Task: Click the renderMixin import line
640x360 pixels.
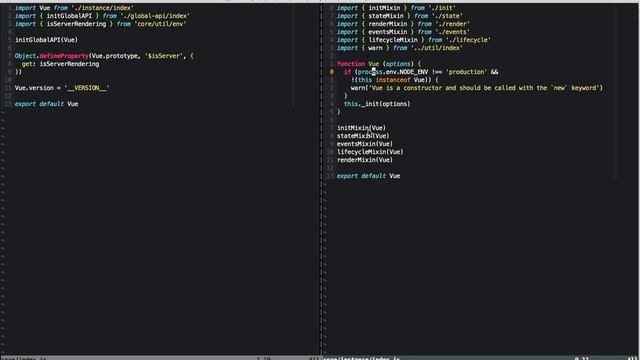Action: coord(403,24)
